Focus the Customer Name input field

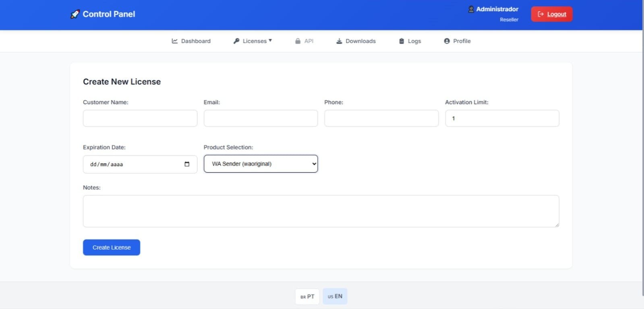pyautogui.click(x=140, y=118)
